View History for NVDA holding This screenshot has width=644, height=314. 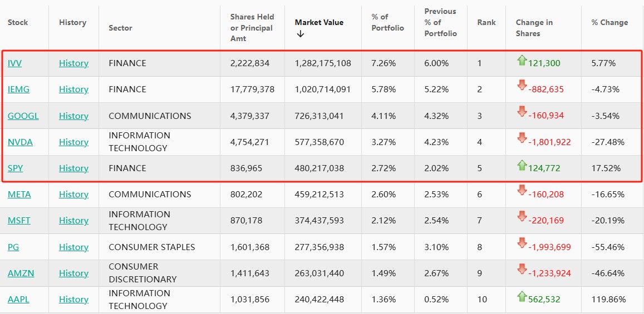(x=73, y=142)
